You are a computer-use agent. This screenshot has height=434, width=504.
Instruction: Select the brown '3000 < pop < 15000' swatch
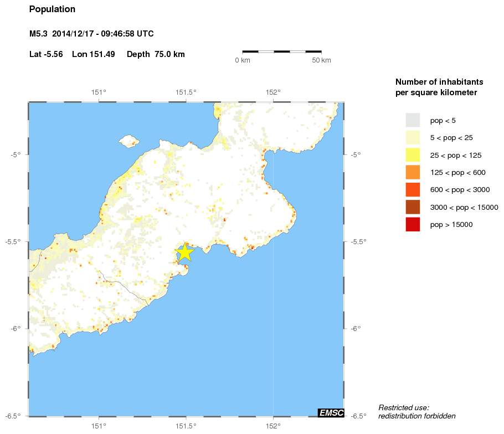point(413,207)
